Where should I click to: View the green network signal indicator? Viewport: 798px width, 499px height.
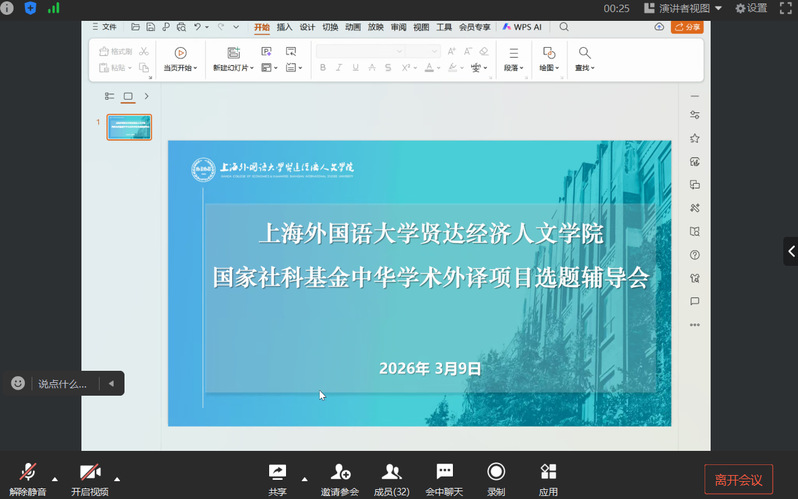tap(54, 8)
